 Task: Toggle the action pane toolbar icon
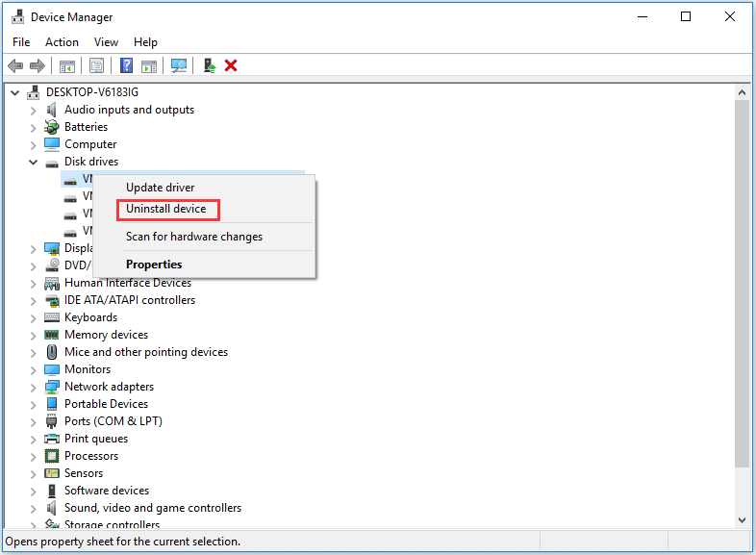click(x=149, y=66)
